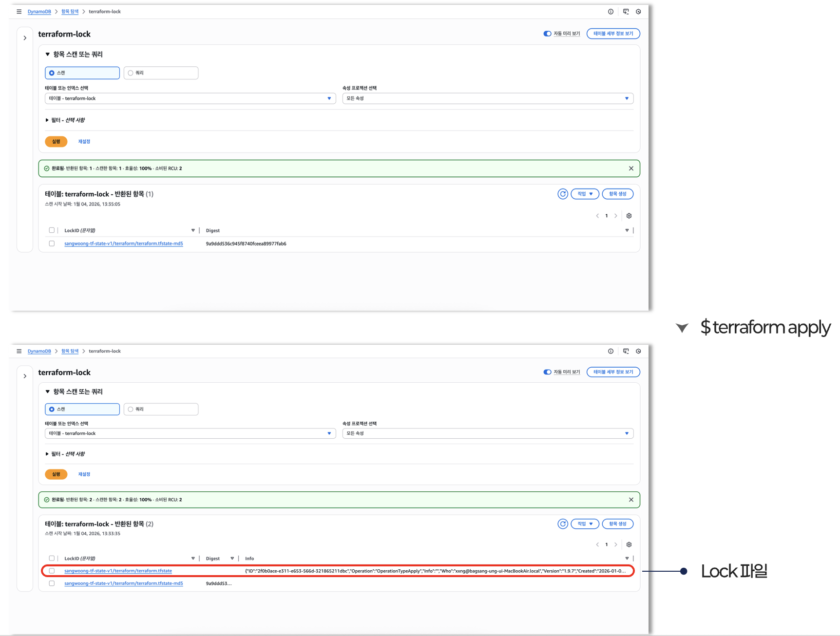Image resolution: width=840 pixels, height=636 pixels.
Task: Open table settings gear in returned items (1) table
Action: click(629, 216)
